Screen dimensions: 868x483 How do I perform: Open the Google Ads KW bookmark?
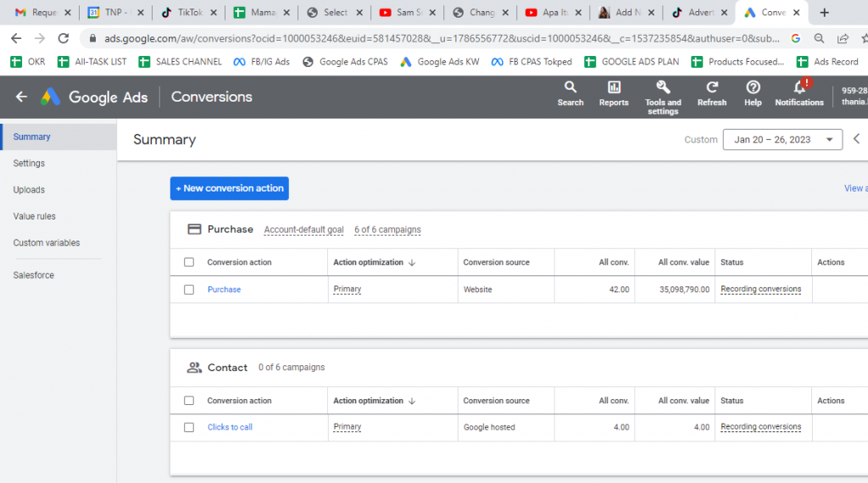tap(440, 62)
